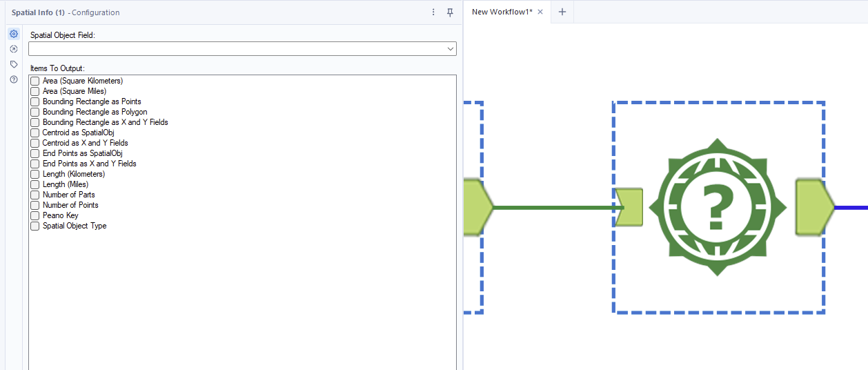Click the upstream tool's output anchor

pos(477,206)
